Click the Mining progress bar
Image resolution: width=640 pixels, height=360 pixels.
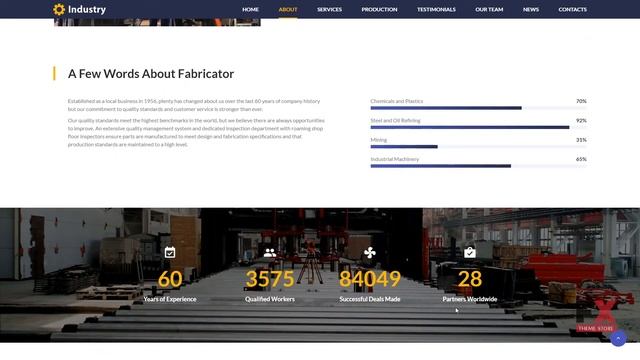478,147
